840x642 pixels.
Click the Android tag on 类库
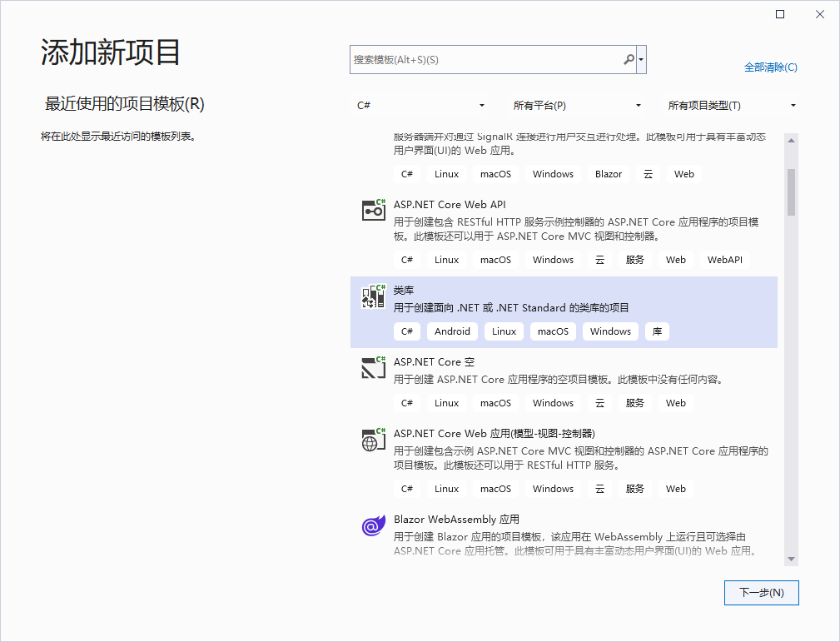pos(452,331)
